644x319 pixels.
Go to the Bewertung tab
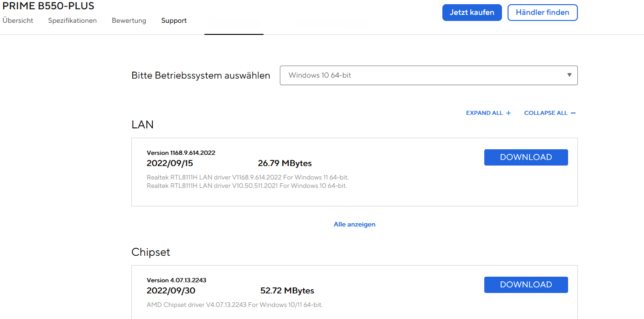point(129,20)
